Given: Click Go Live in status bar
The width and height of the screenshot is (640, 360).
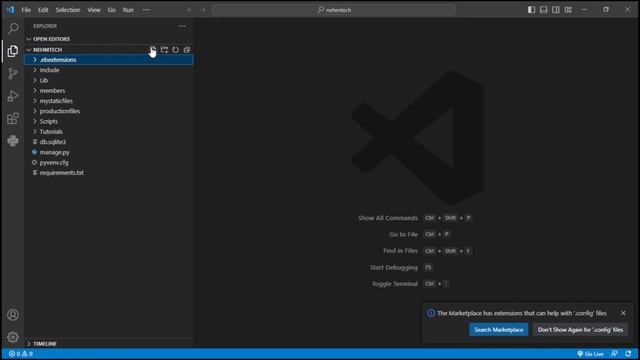Looking at the screenshot, I should 590,354.
